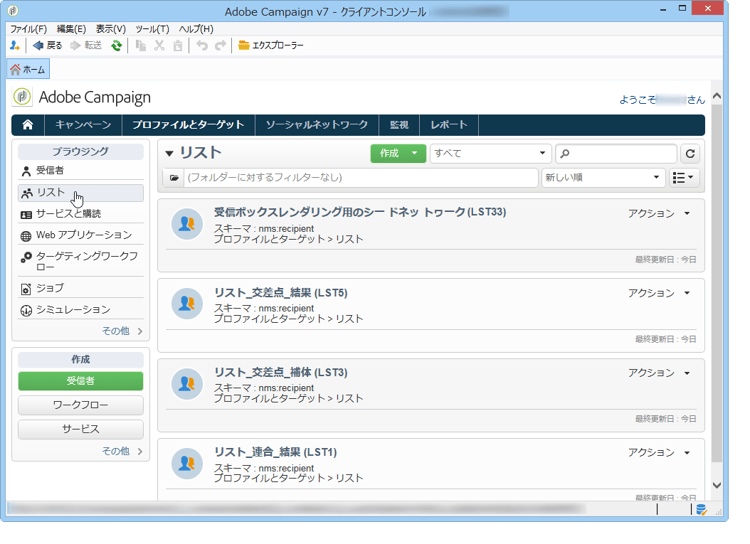Select リスト in browsing panel
The image size is (750, 544).
pos(80,192)
